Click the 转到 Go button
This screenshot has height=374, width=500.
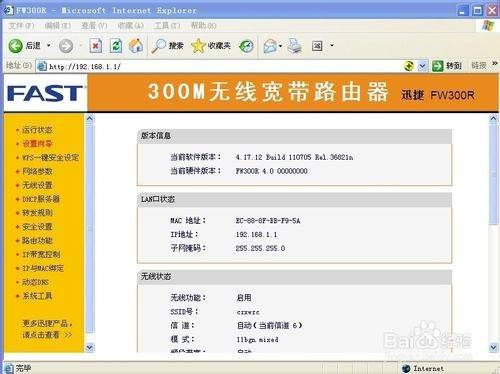[x=447, y=66]
